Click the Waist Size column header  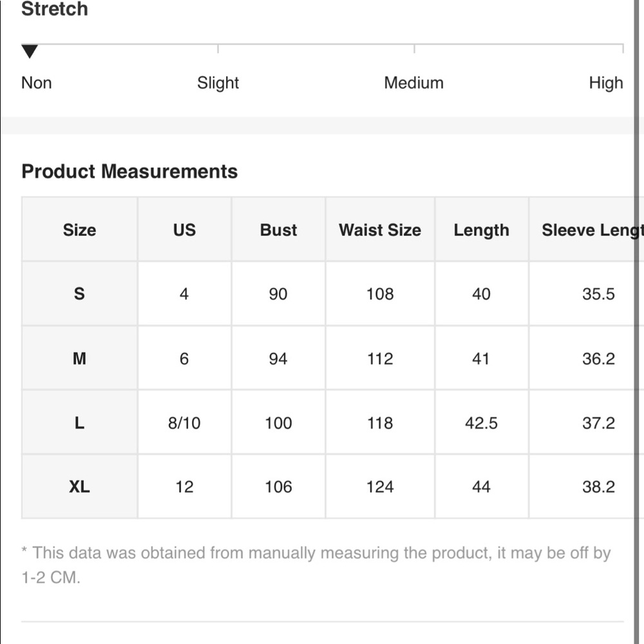pos(380,230)
